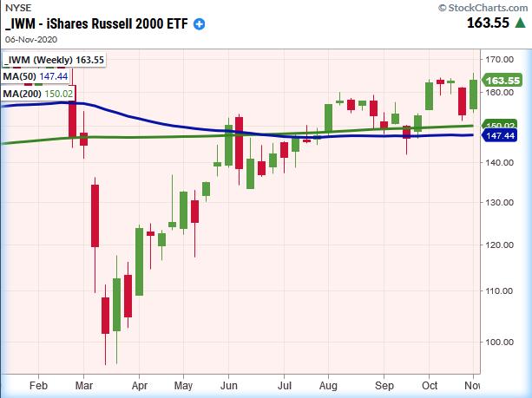Viewport: 532px width, 398px height.
Task: Open the StockCharts.com copyright link
Action: point(482,8)
